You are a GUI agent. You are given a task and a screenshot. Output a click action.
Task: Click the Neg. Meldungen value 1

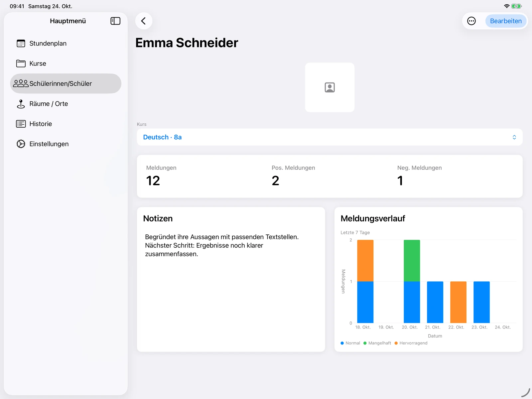click(400, 181)
